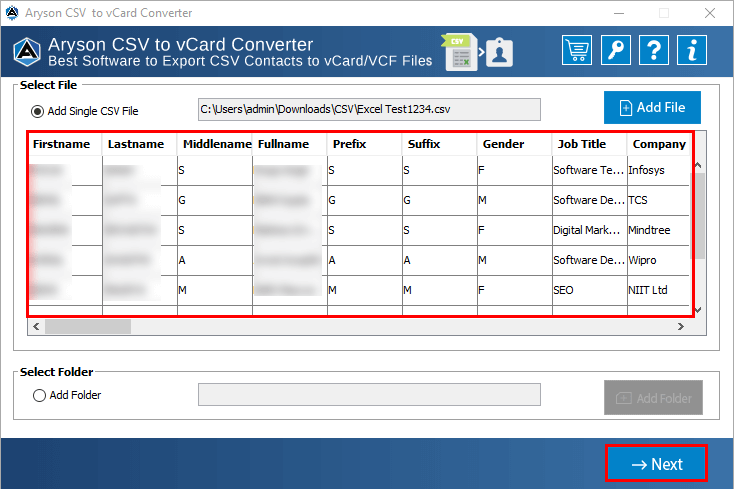This screenshot has width=734, height=489.
Task: Click the Aryson logo in header
Action: click(27, 51)
